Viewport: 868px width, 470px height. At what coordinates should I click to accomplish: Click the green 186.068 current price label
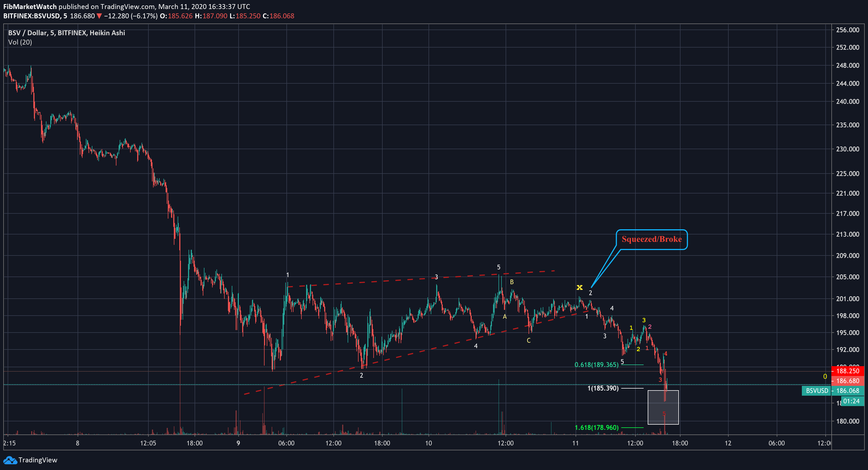point(848,391)
